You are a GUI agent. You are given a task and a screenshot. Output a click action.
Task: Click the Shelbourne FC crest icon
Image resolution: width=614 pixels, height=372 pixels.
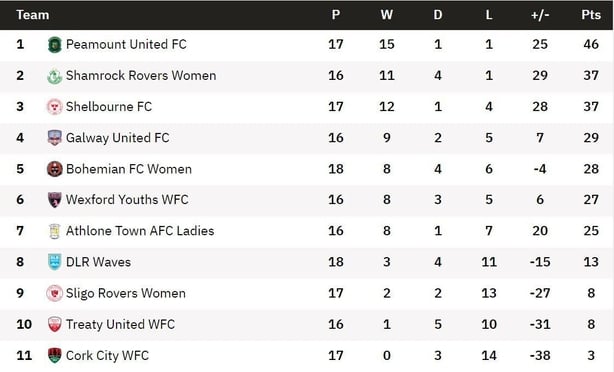click(54, 107)
